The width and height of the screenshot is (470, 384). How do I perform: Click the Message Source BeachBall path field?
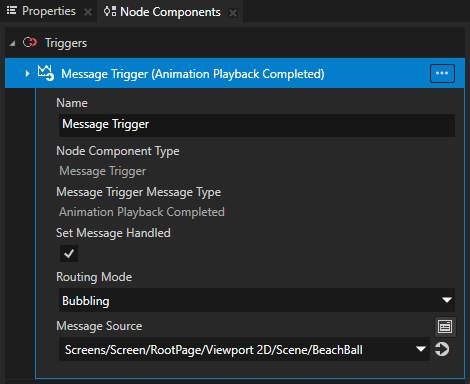pyautogui.click(x=244, y=349)
